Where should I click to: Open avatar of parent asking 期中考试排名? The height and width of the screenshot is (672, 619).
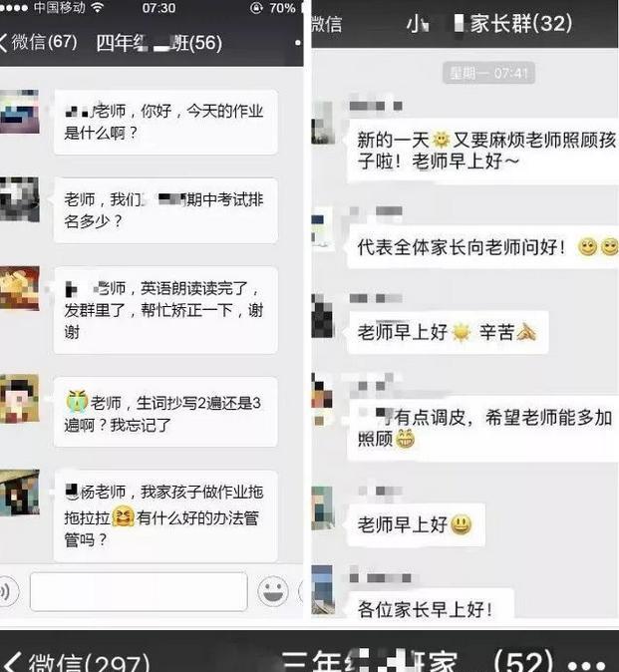pos(19,199)
